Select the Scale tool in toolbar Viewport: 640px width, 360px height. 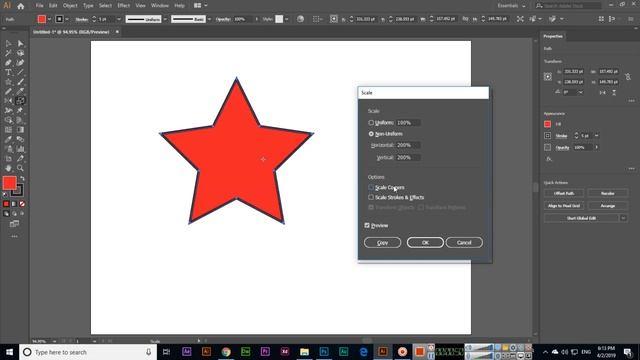coord(20,101)
